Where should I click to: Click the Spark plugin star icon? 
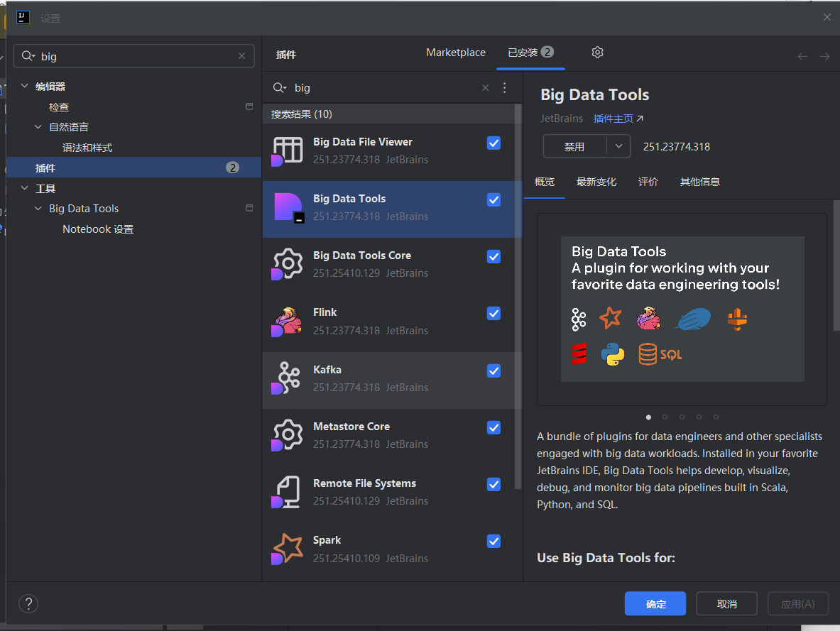click(x=288, y=549)
